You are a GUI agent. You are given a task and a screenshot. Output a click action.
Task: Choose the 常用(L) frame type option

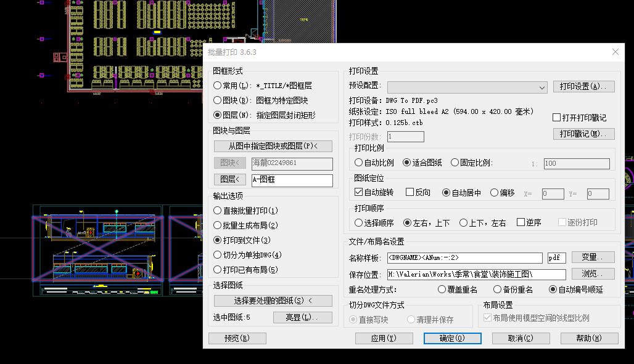click(217, 86)
